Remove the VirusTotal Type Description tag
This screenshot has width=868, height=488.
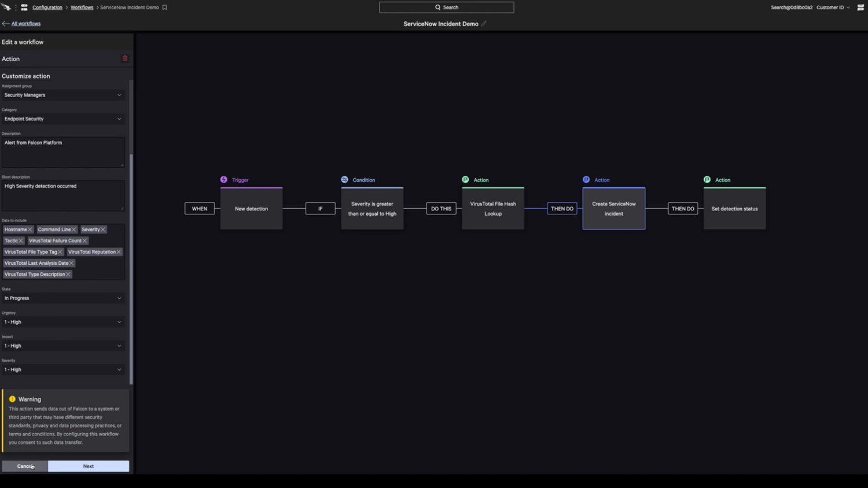click(68, 274)
